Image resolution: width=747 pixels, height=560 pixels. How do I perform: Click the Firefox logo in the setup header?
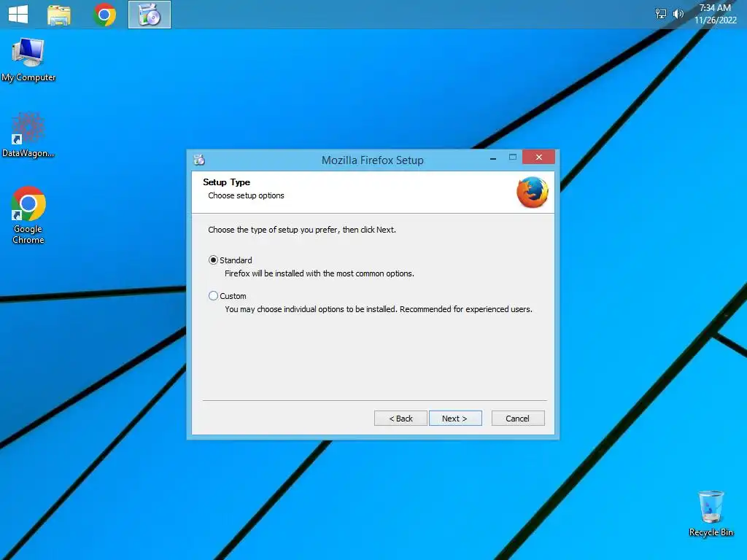pyautogui.click(x=532, y=192)
